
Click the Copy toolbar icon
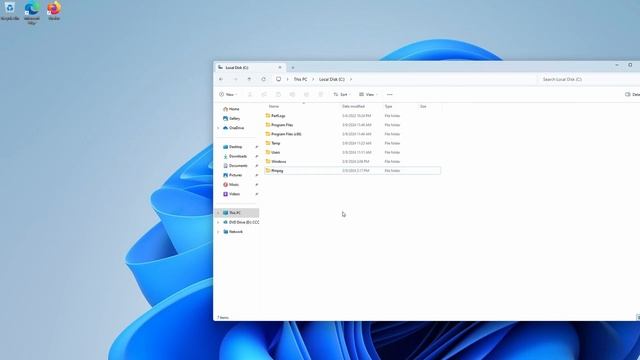pyautogui.click(x=264, y=95)
